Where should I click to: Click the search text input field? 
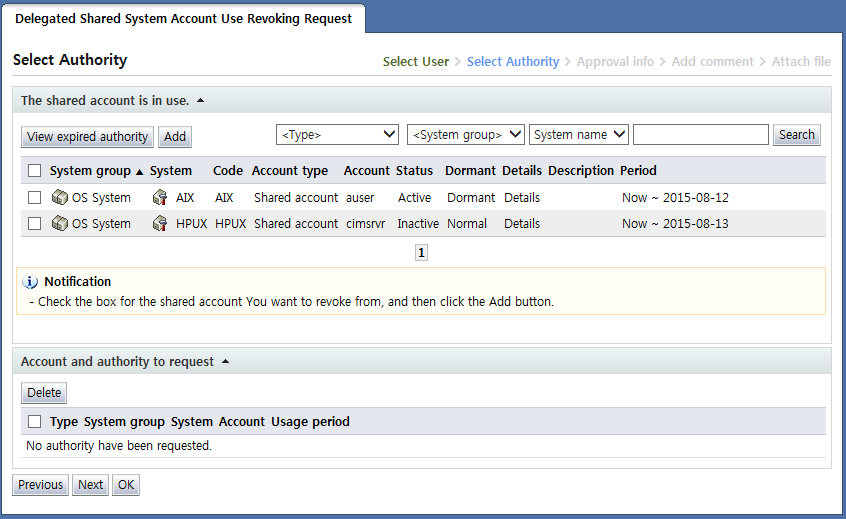[x=700, y=135]
